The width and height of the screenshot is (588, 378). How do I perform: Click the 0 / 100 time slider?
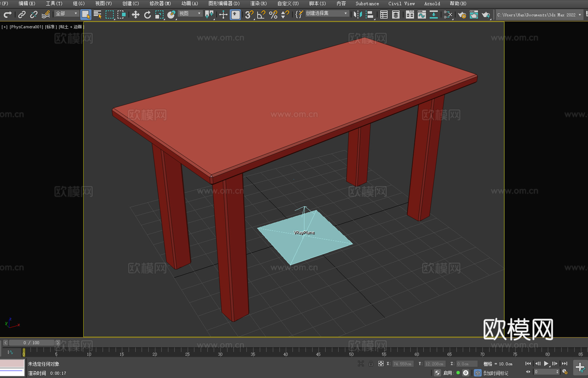[32, 343]
